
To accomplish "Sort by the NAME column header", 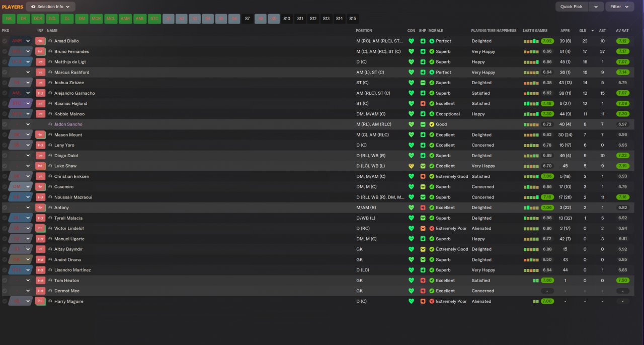I will click(x=52, y=31).
